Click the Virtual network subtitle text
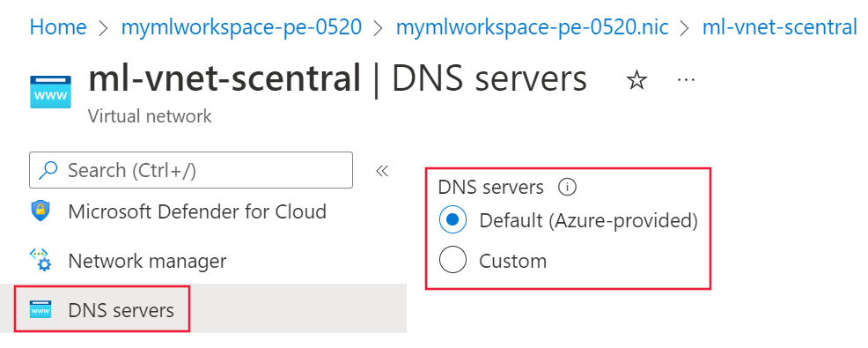868x348 pixels. pos(150,116)
